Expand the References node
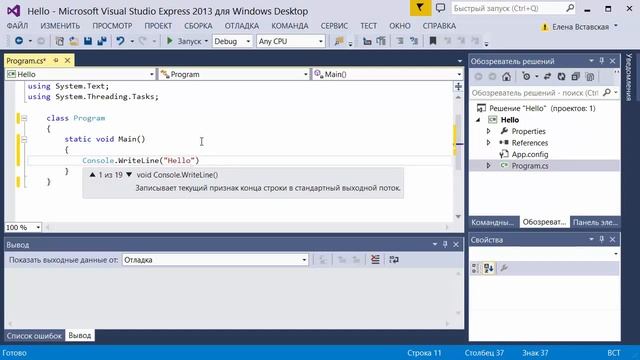Image resolution: width=640 pixels, height=360 pixels. point(489,143)
